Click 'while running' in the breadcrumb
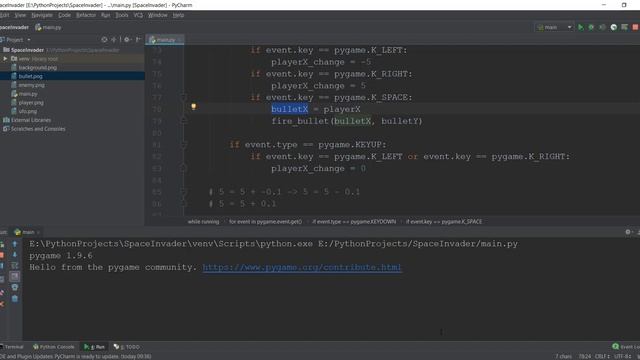The width and height of the screenshot is (640, 360). [x=203, y=222]
